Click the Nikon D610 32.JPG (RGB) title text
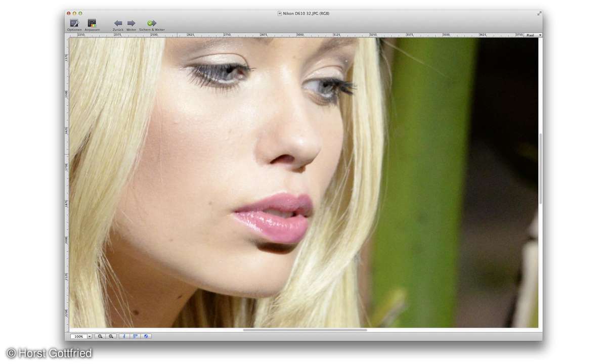This screenshot has width=607, height=364. [x=306, y=13]
